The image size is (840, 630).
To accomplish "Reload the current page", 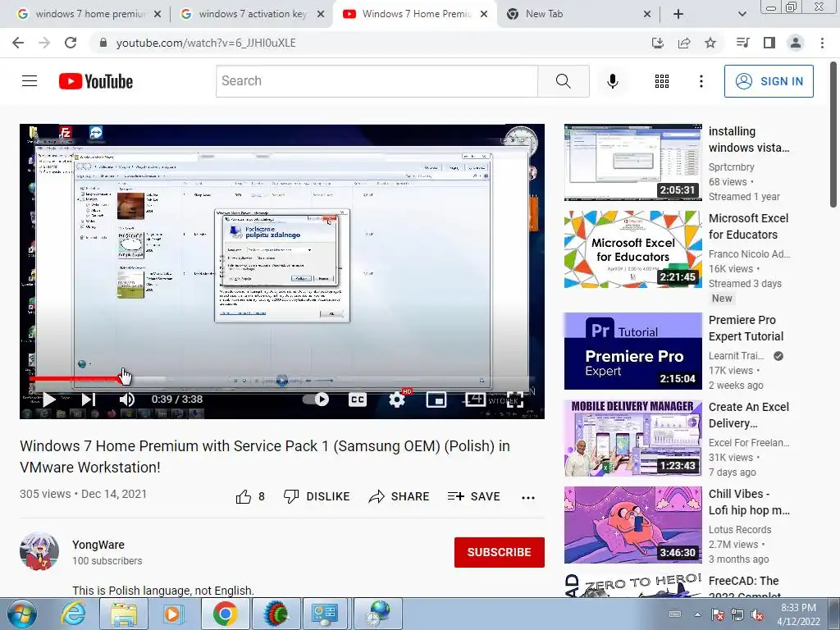I will point(71,43).
